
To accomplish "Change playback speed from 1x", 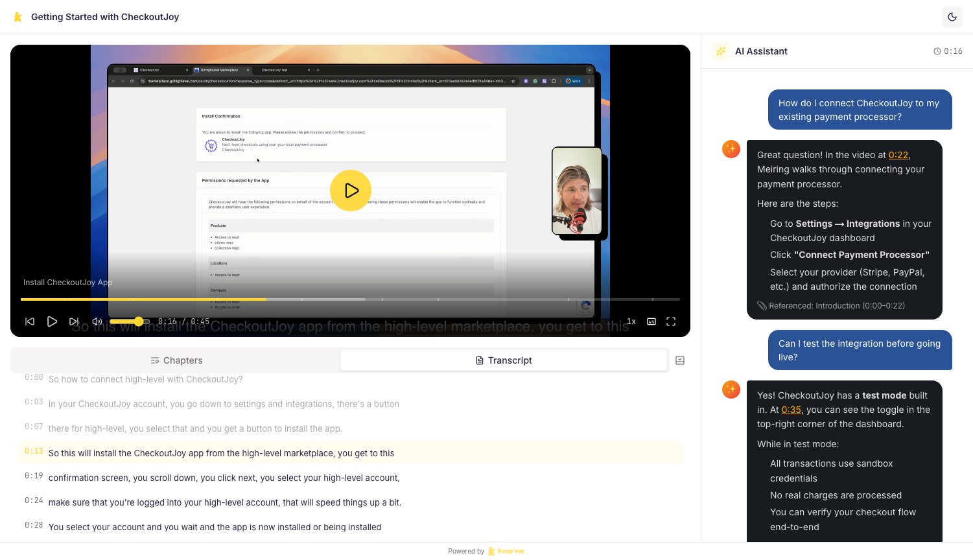I will coord(631,321).
